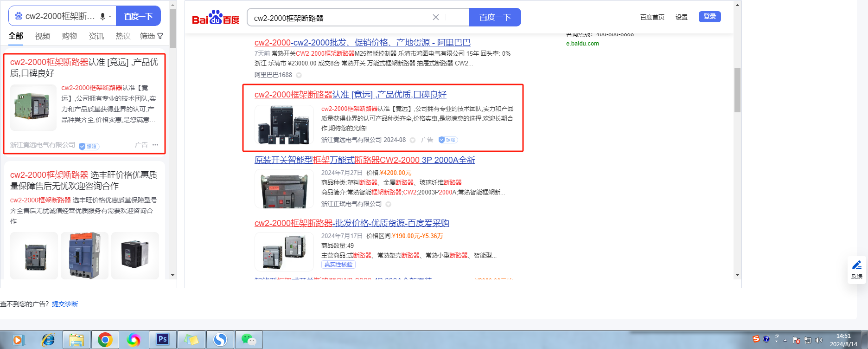Click the blue help question-mark tray icon
The width and height of the screenshot is (868, 349).
pos(766,339)
